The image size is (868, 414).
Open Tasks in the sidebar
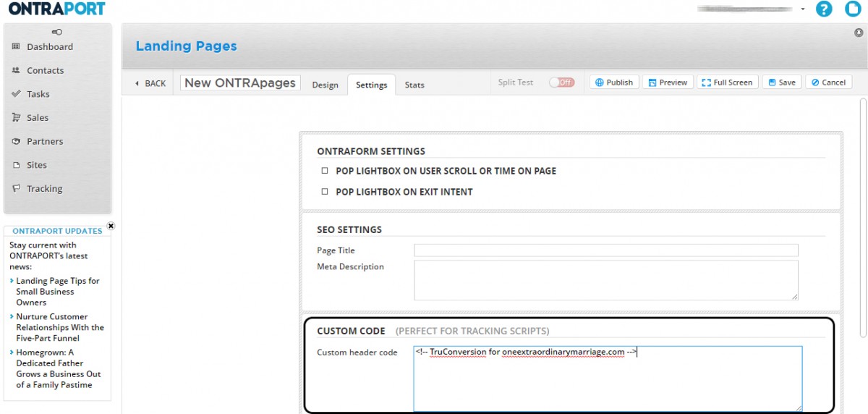(38, 94)
